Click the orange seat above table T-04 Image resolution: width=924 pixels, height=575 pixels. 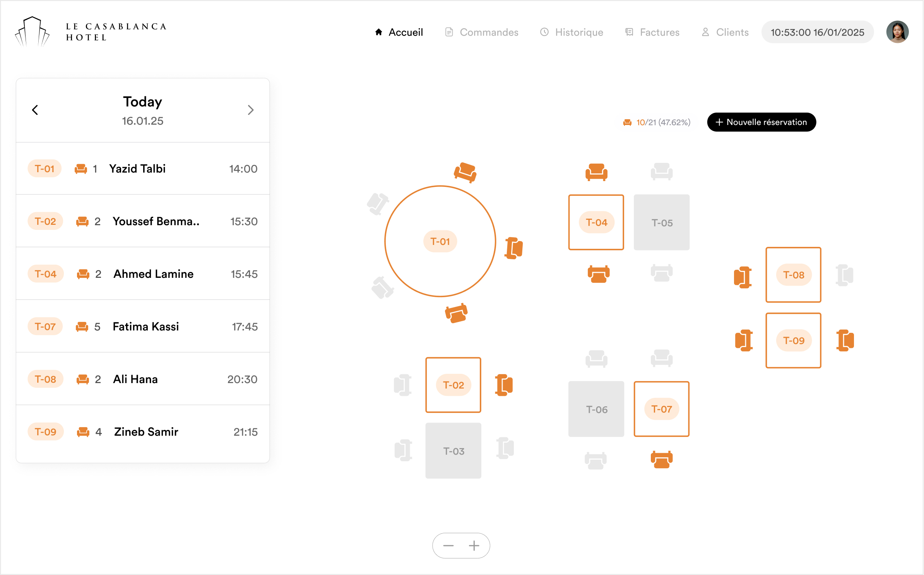596,172
